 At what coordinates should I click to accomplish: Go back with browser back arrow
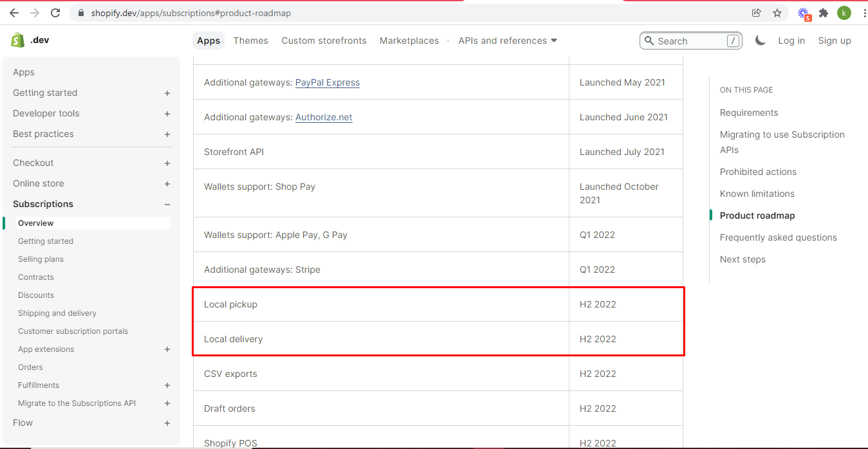click(14, 13)
